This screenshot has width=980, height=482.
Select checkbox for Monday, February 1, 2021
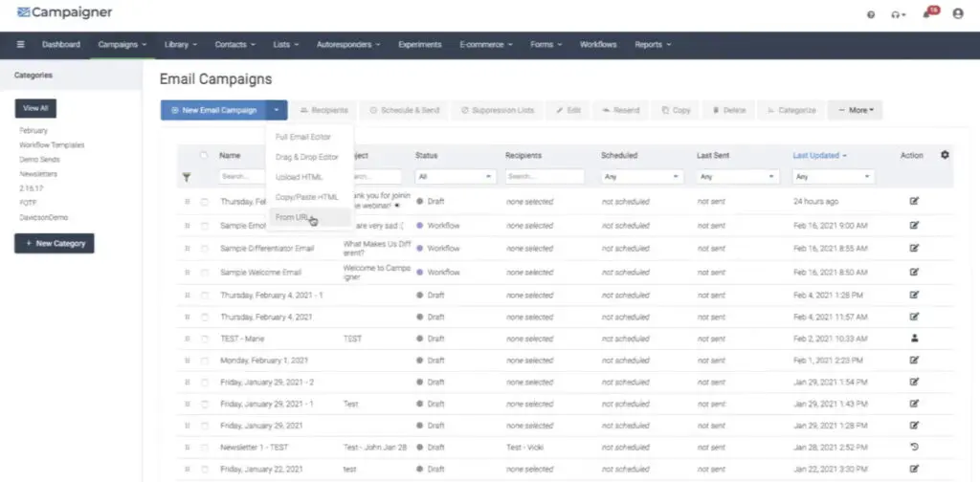click(204, 361)
